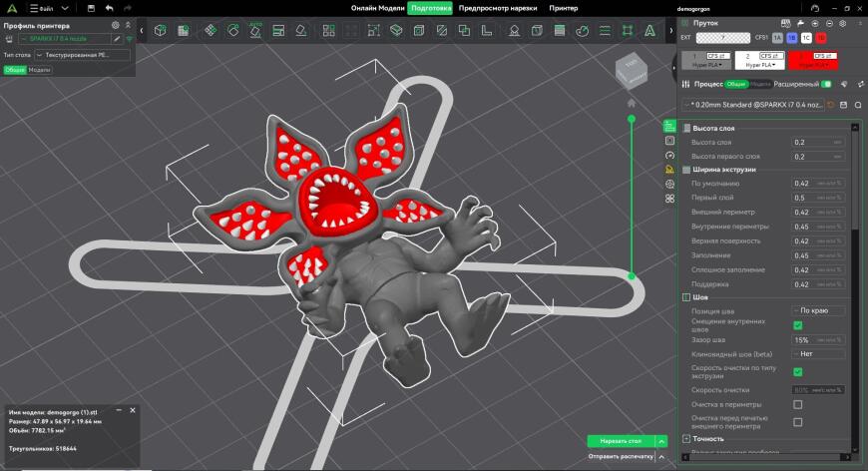Open the Тип стола dropdown
Screen dimensions: 868x471
pyautogui.click(x=82, y=55)
